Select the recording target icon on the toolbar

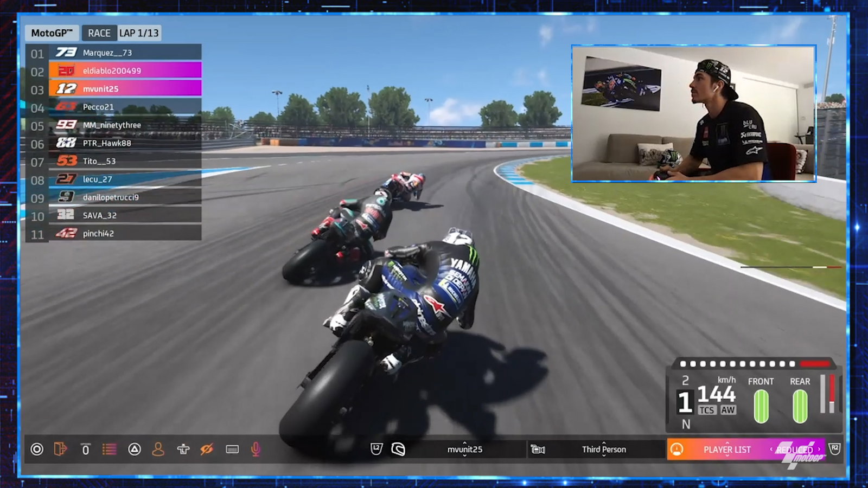point(37,449)
